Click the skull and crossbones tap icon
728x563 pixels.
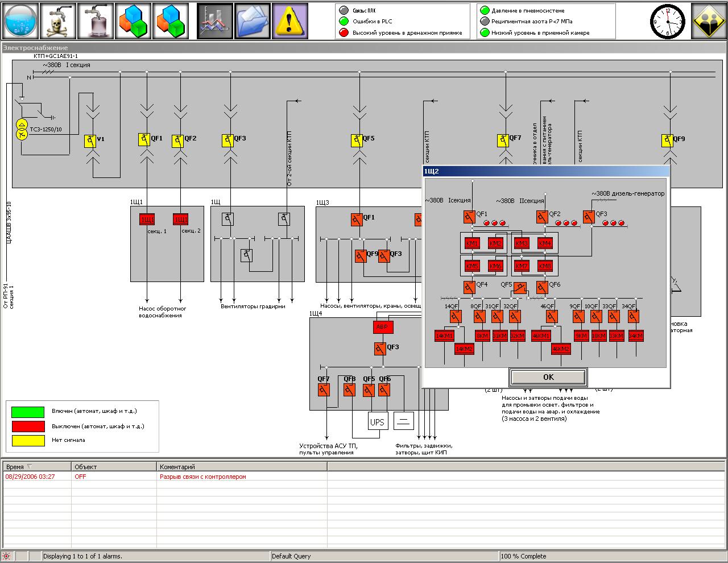tap(58, 21)
